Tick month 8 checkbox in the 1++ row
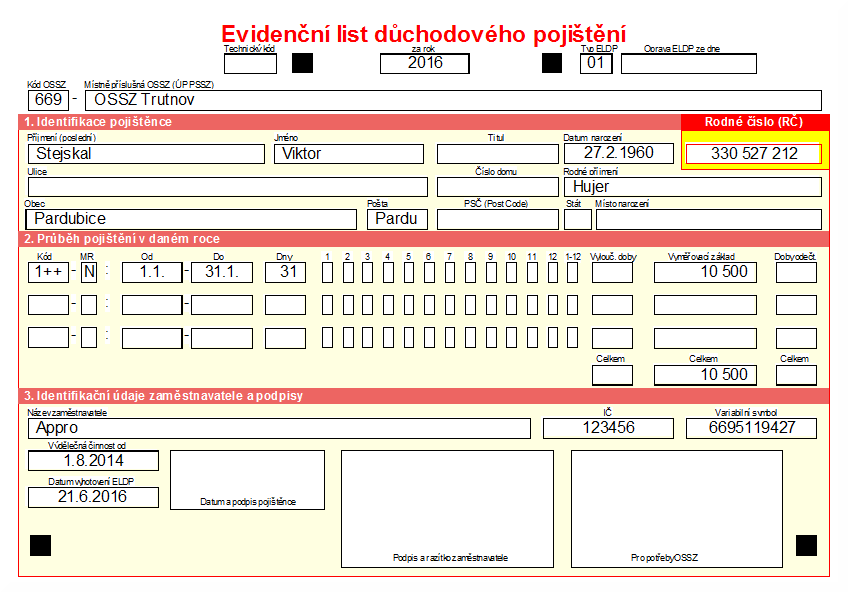This screenshot has height=592, width=848. (471, 272)
